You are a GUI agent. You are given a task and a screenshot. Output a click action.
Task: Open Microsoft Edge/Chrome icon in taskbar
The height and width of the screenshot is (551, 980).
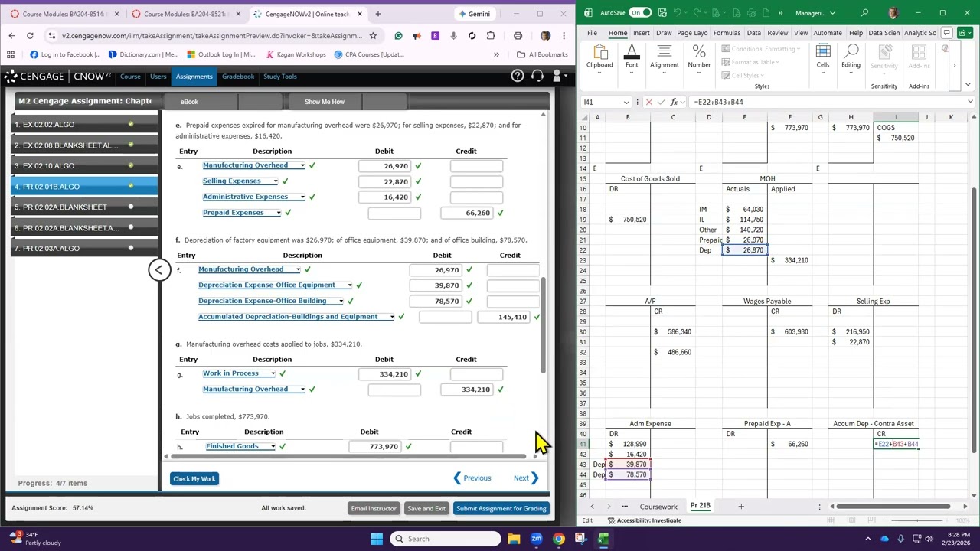click(x=559, y=539)
